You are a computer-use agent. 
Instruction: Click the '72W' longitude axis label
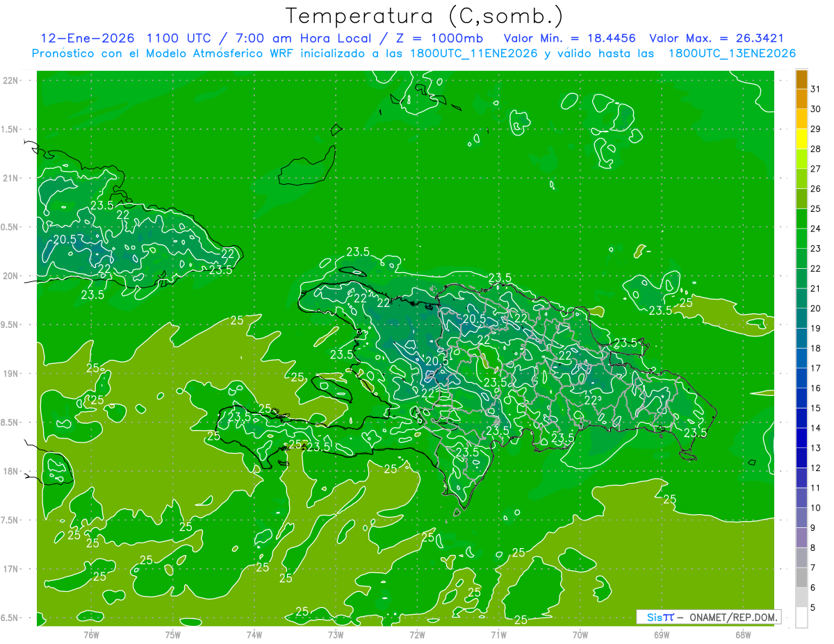[417, 634]
